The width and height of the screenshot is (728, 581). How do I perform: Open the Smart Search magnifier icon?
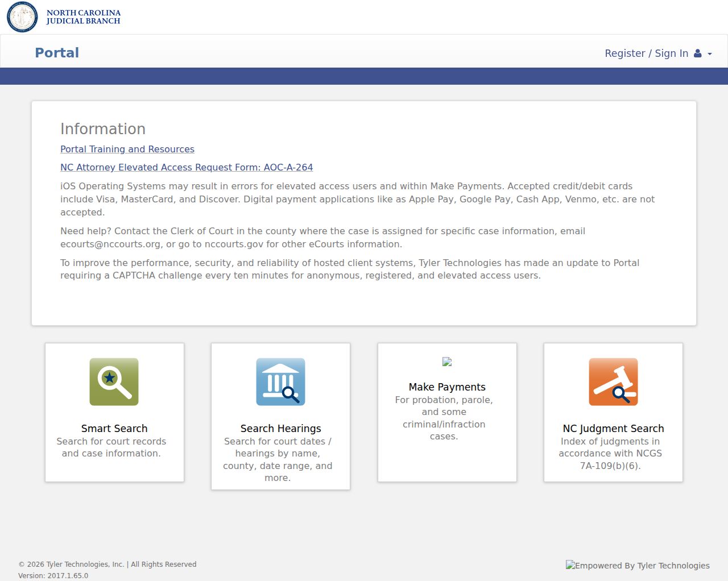(x=114, y=382)
